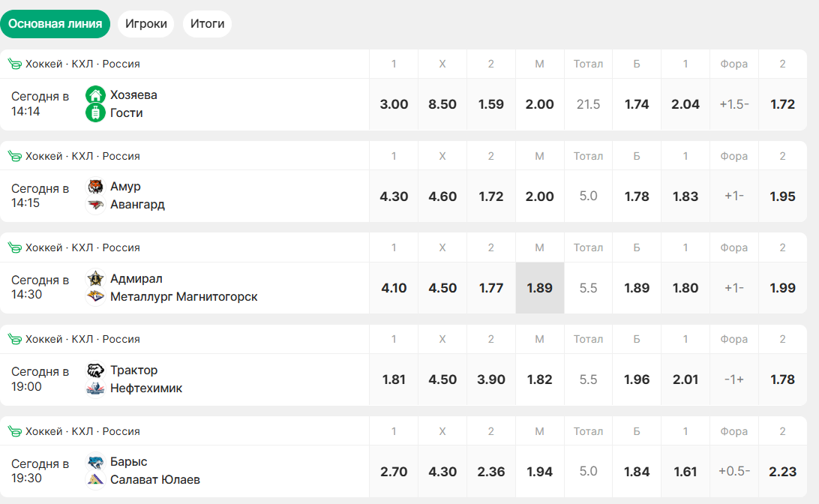Click the Нефтехимик team logo icon
This screenshot has height=504, width=819.
[95, 388]
